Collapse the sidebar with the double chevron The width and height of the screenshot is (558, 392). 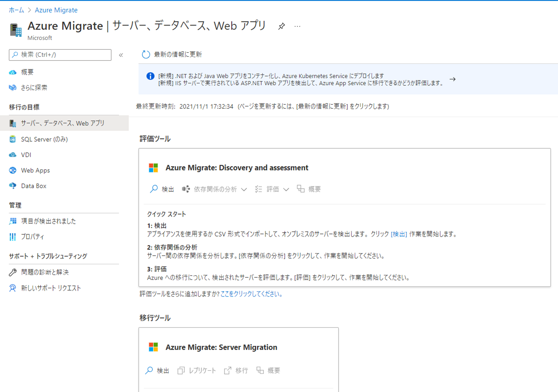coord(120,54)
